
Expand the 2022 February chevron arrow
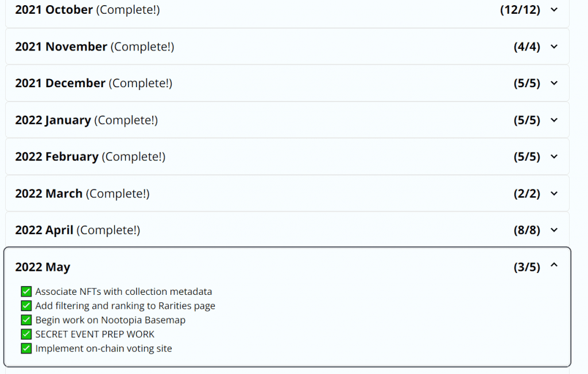pyautogui.click(x=554, y=157)
